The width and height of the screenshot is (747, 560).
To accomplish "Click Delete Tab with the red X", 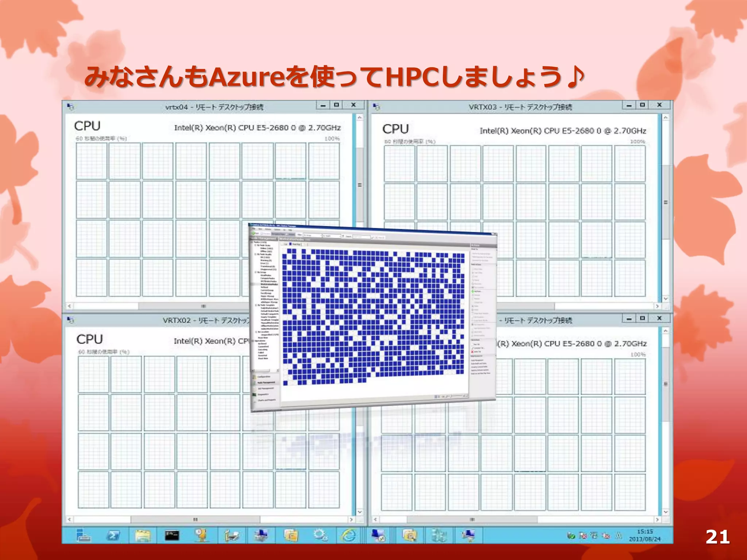I will (476, 351).
